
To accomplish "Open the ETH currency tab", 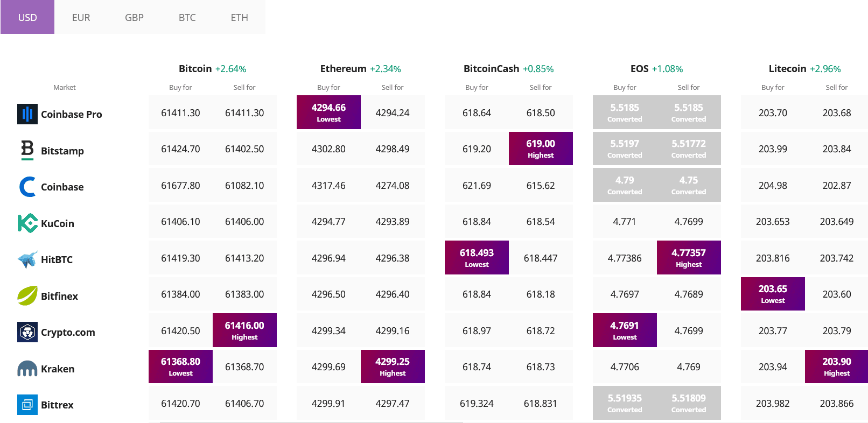I will pos(240,17).
